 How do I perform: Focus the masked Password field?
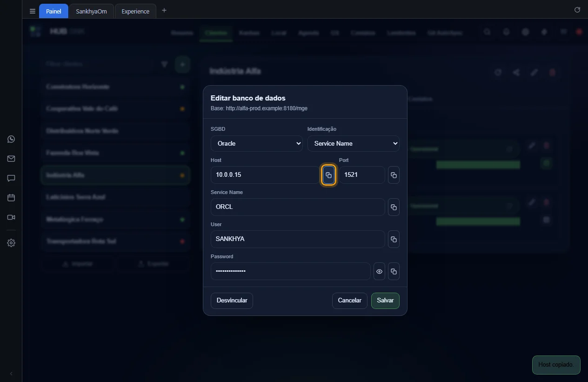pyautogui.click(x=291, y=271)
